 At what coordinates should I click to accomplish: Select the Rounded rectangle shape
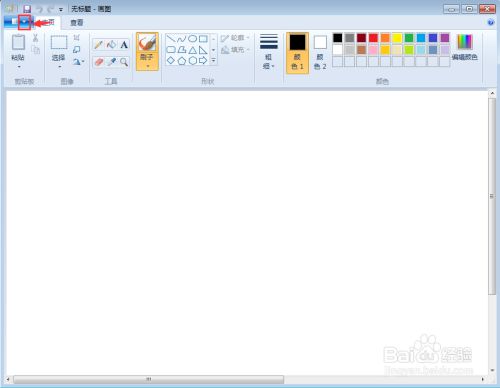pos(171,50)
